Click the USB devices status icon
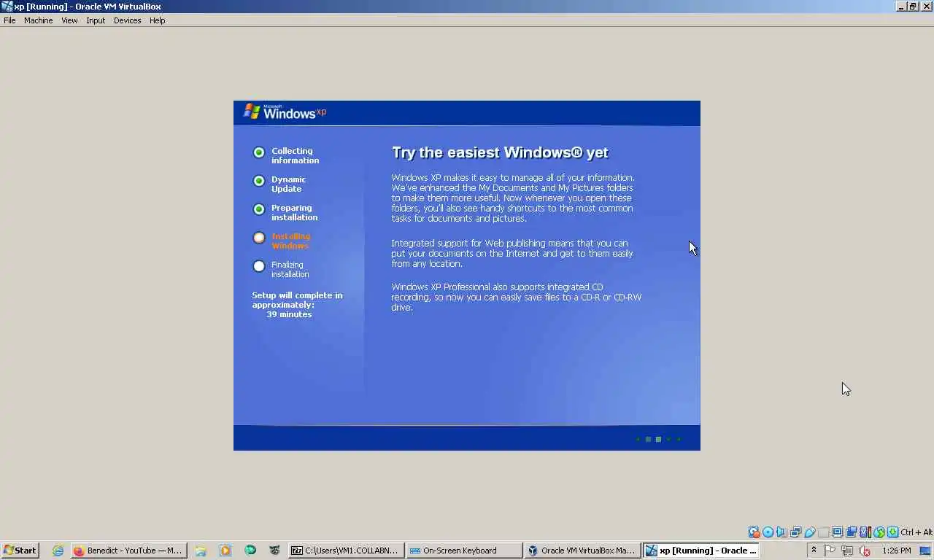 (809, 532)
